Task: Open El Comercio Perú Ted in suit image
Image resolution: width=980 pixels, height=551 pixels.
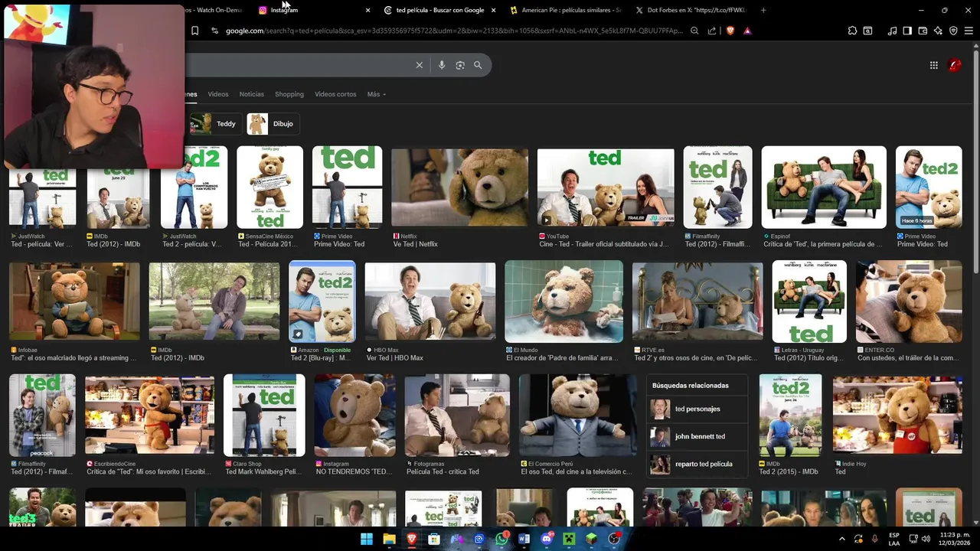Action: 577,416
